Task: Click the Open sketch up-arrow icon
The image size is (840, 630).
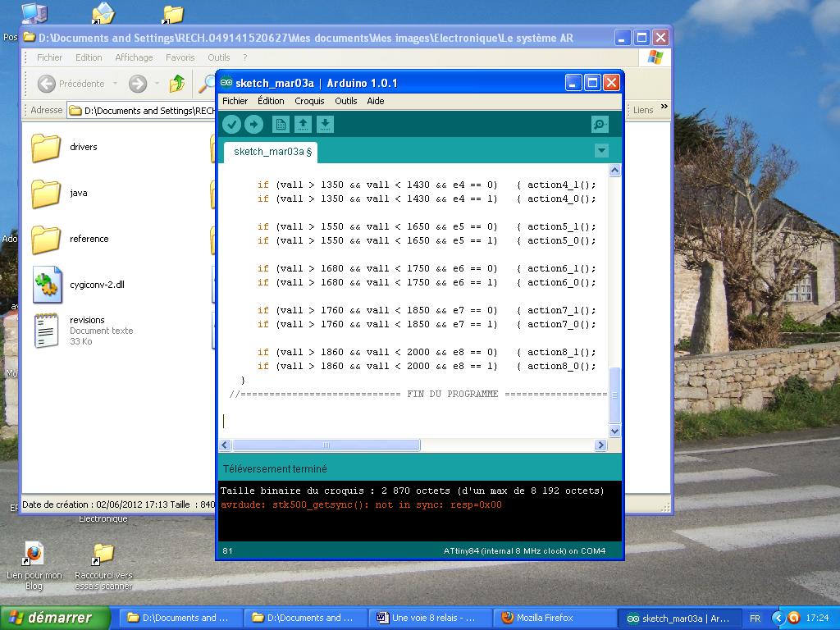Action: pos(303,124)
